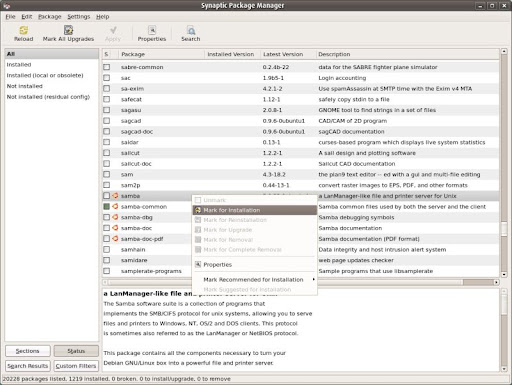
Task: Click the Synaptic window title icon
Action: 6,5
